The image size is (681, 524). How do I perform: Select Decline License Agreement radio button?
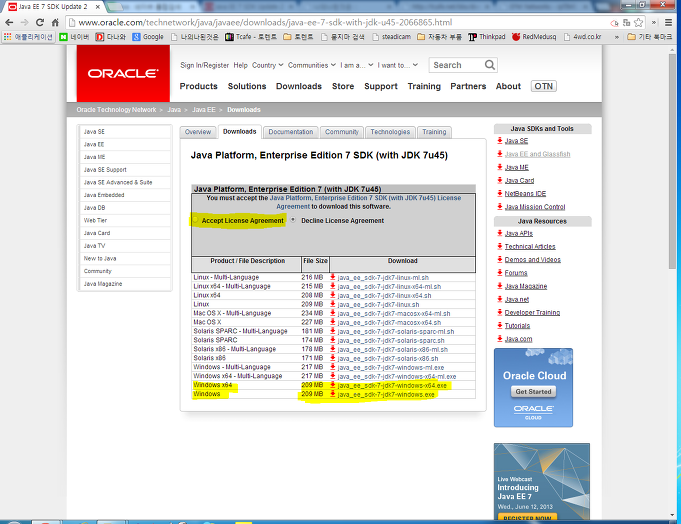tap(293, 220)
